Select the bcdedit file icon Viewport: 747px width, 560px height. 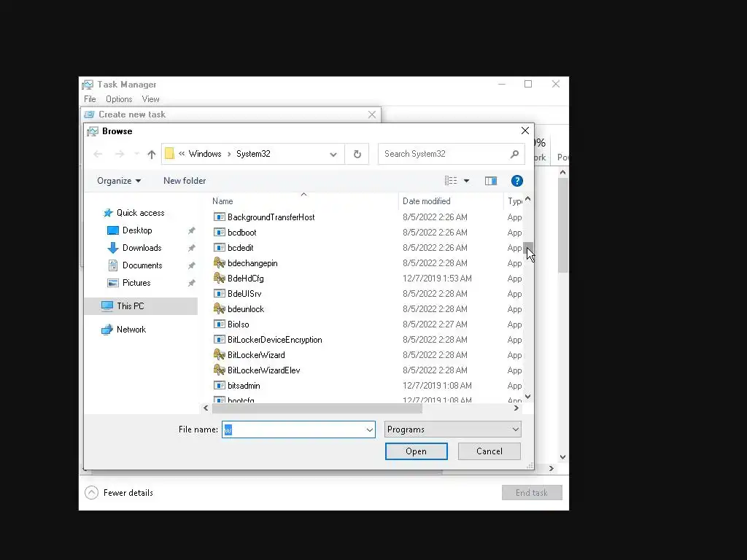[219, 248]
